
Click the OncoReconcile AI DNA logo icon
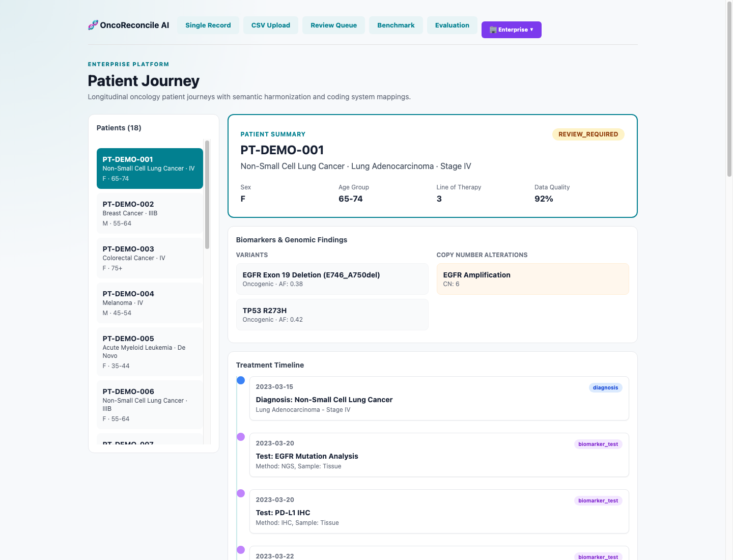click(x=93, y=25)
